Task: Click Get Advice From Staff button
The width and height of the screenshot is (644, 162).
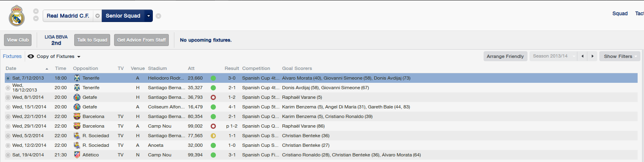Action: pos(141,40)
